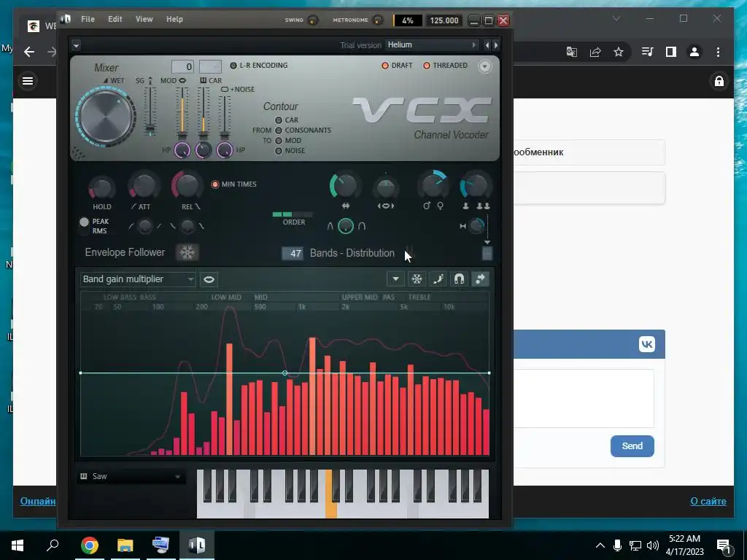Click the Swing knob in title bar

pos(313,20)
